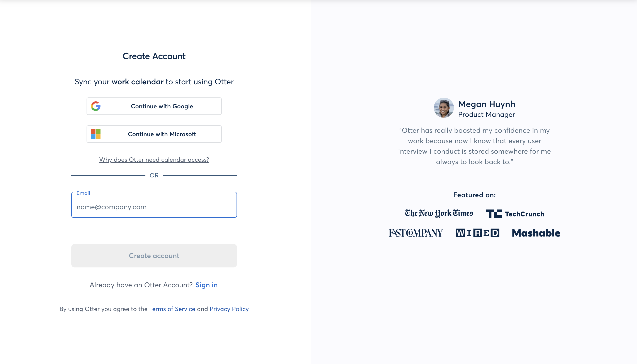Viewport: 637px width, 364px height.
Task: Click the New York Times logo
Action: 439,213
